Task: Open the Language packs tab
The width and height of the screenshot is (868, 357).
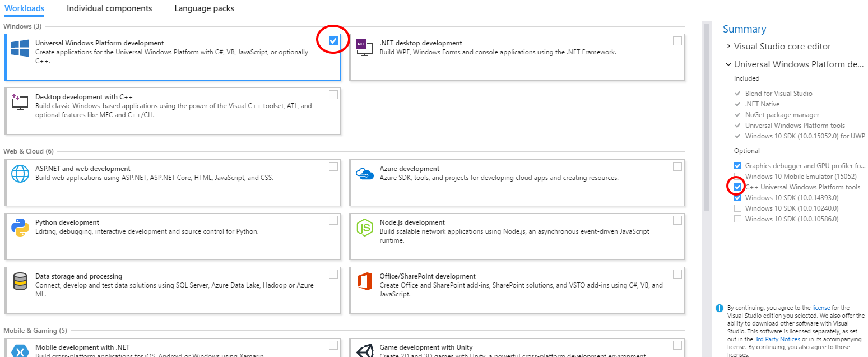Action: click(x=204, y=8)
